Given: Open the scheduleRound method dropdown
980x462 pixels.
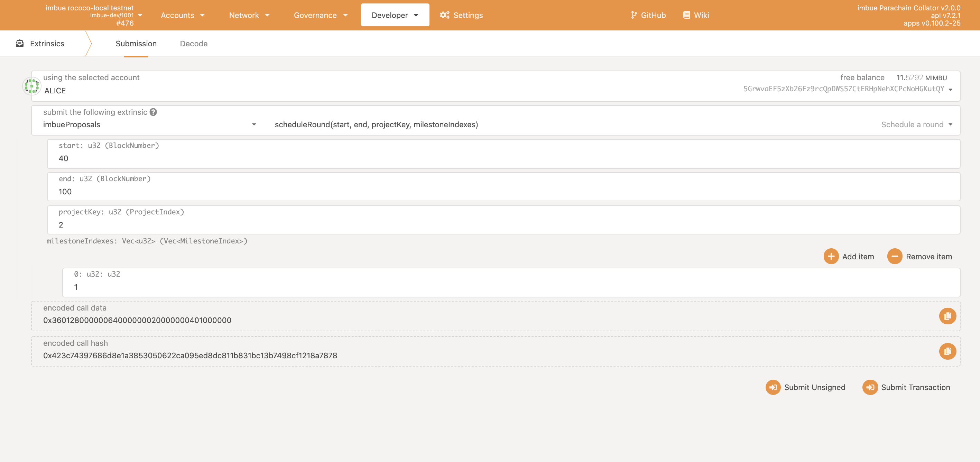Looking at the screenshot, I should 950,124.
